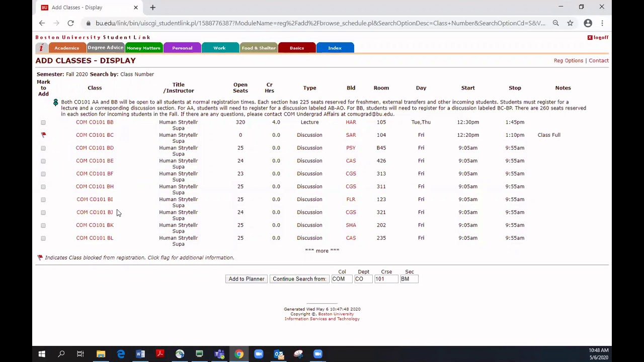The width and height of the screenshot is (644, 362).
Task: Click the green note icon beside CO101 message
Action: [55, 102]
